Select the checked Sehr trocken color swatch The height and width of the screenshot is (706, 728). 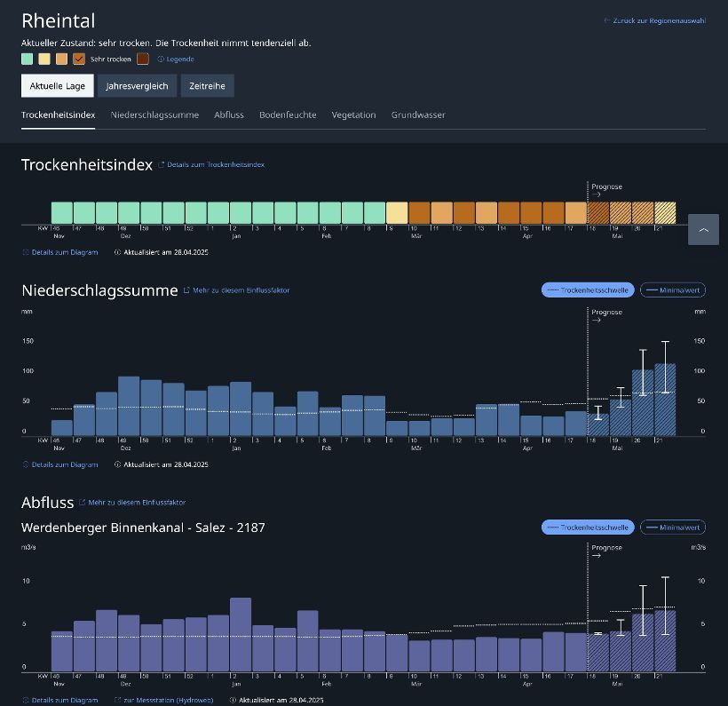click(79, 59)
